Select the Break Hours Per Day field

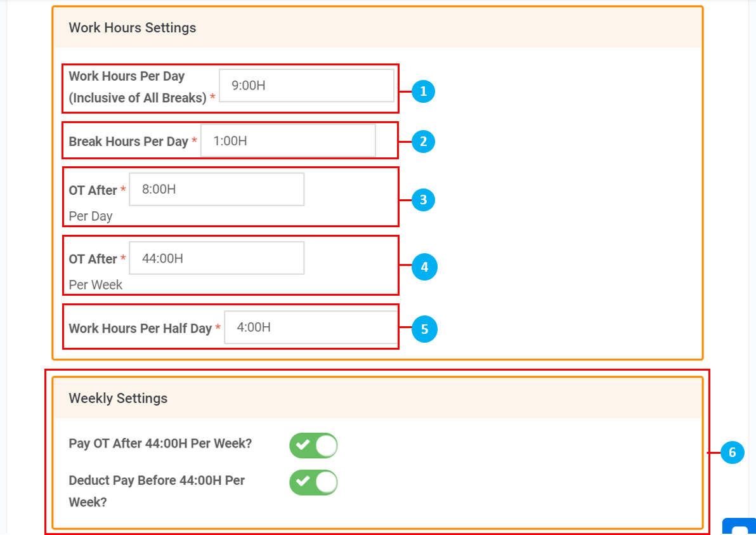click(x=288, y=141)
